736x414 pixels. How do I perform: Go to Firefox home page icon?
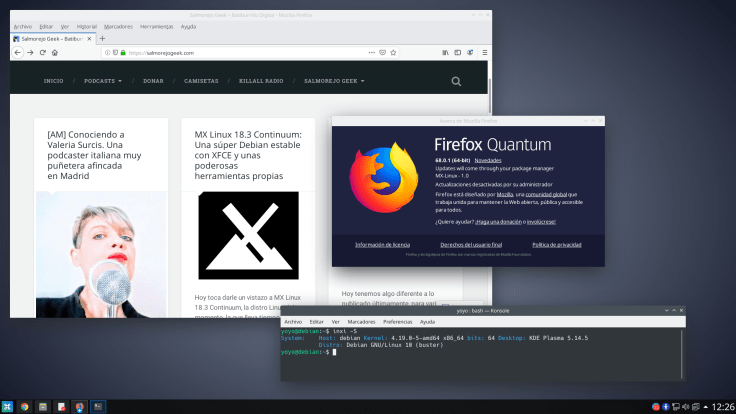[x=54, y=52]
